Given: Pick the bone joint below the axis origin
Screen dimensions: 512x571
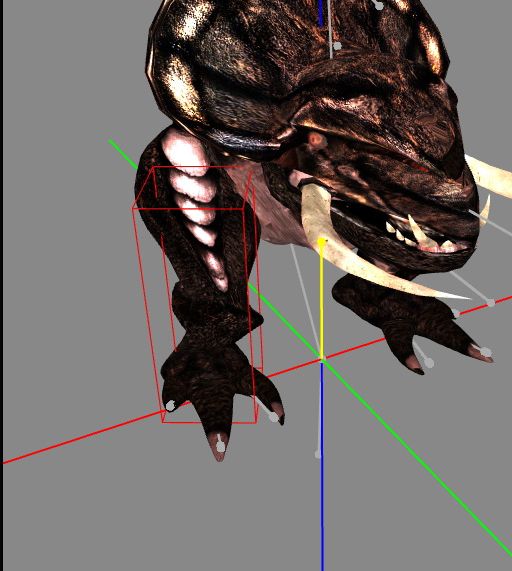Looking at the screenshot, I should 318,454.
